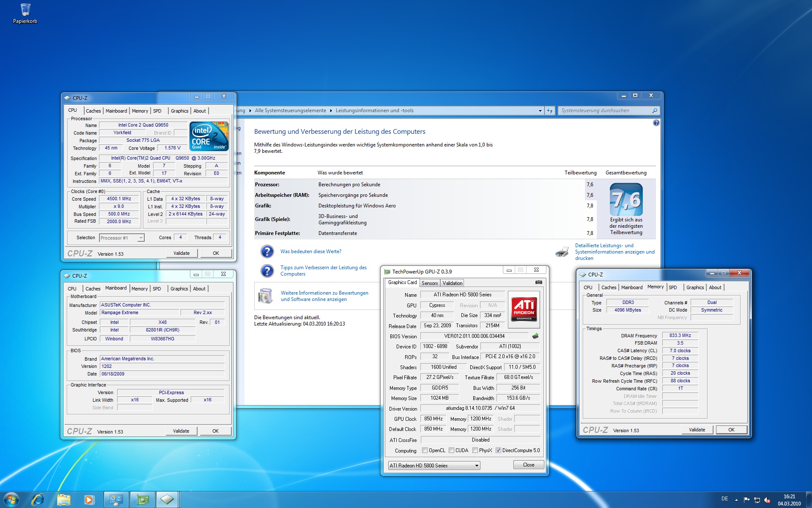This screenshot has height=508, width=812.
Task: Click the printer icon for detailed info
Action: [562, 252]
